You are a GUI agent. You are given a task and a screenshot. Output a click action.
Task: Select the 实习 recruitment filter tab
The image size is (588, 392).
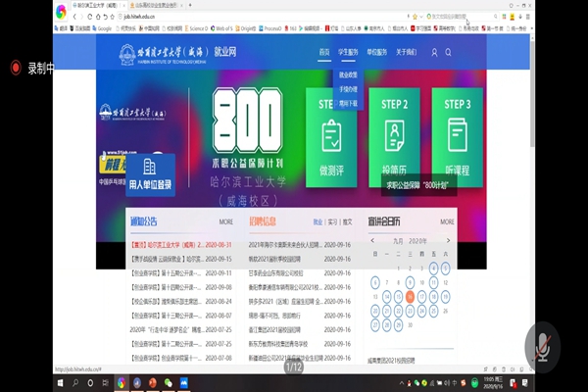click(332, 222)
